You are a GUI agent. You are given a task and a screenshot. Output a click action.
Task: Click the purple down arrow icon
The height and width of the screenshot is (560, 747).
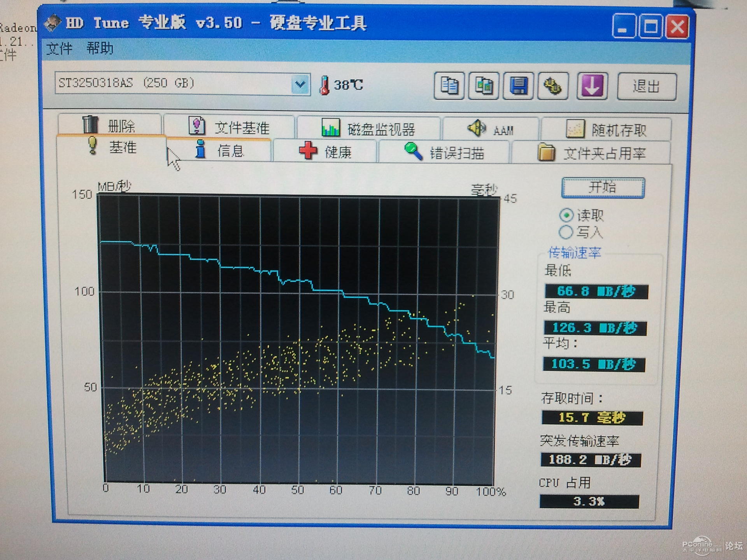pos(592,86)
